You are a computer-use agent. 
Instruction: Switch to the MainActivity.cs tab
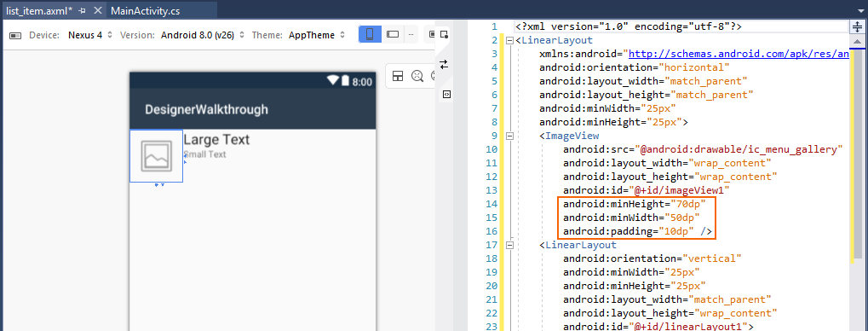(145, 10)
